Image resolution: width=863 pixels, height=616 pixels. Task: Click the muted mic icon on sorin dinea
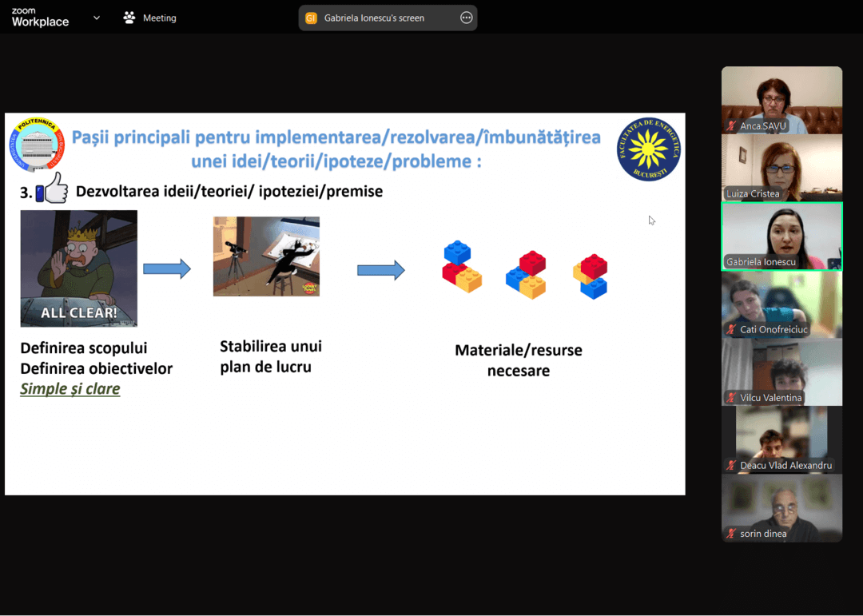point(731,534)
